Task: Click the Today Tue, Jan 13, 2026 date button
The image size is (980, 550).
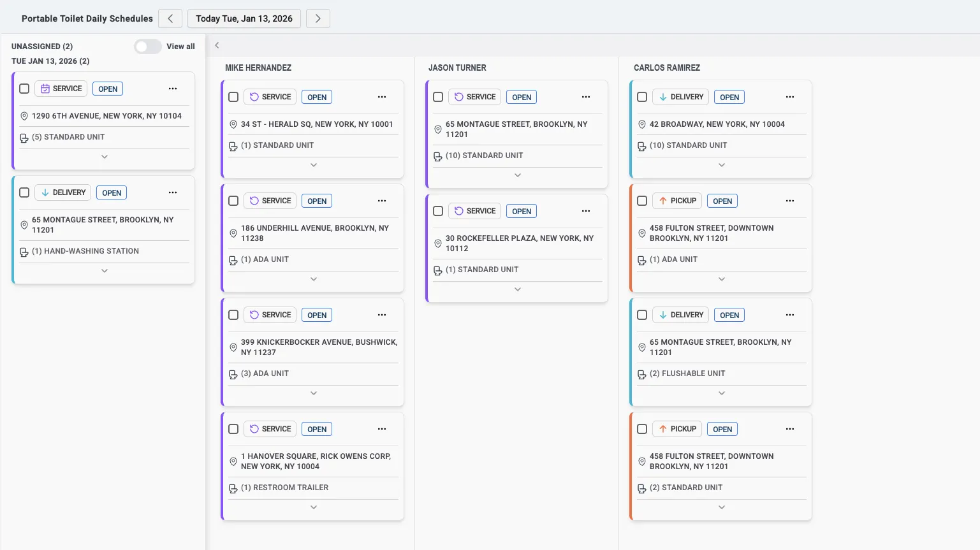Action: 244,18
